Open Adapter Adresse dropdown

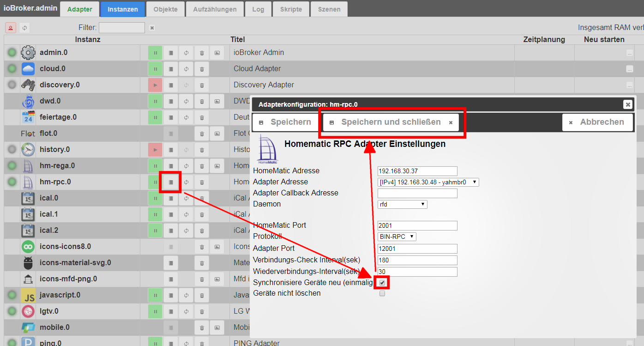(428, 182)
